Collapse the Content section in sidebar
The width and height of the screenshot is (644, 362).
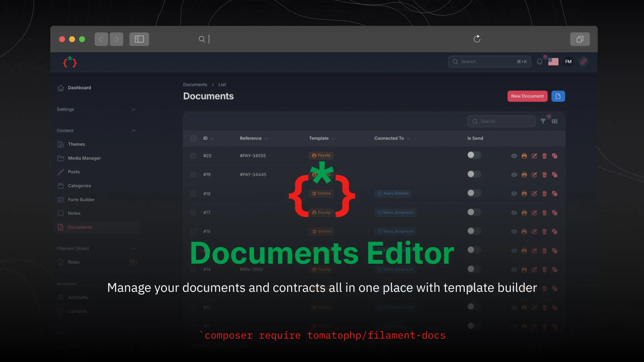[133, 130]
